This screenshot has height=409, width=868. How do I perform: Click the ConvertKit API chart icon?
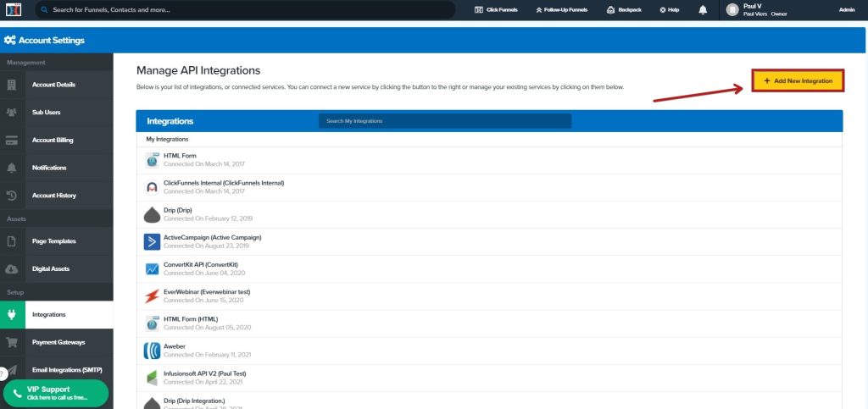(x=153, y=268)
